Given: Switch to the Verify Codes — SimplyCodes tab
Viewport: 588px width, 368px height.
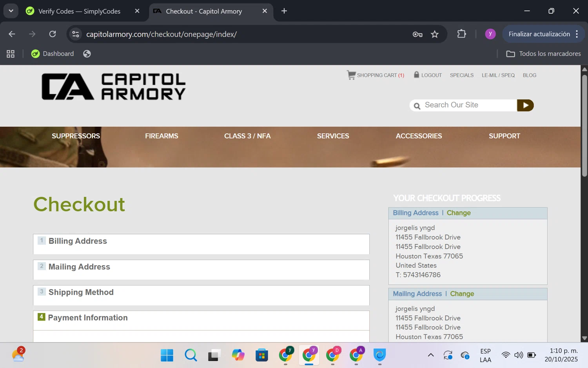Looking at the screenshot, I should point(79,11).
